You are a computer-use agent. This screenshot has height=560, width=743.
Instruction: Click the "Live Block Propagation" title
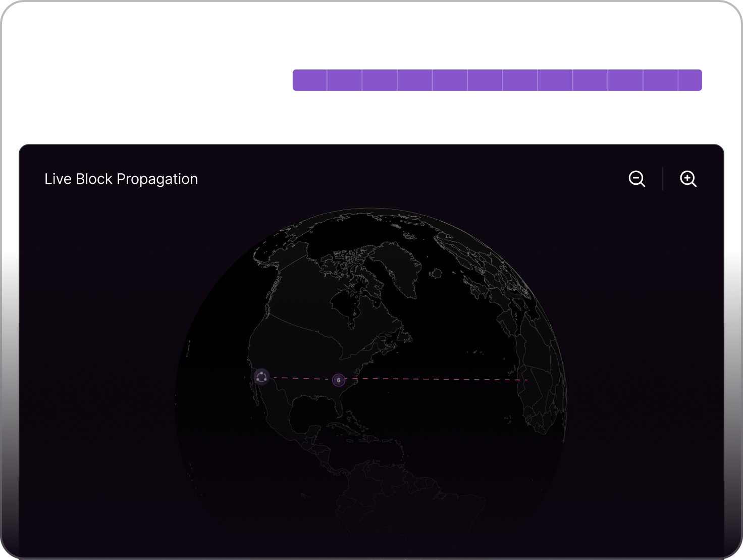121,179
